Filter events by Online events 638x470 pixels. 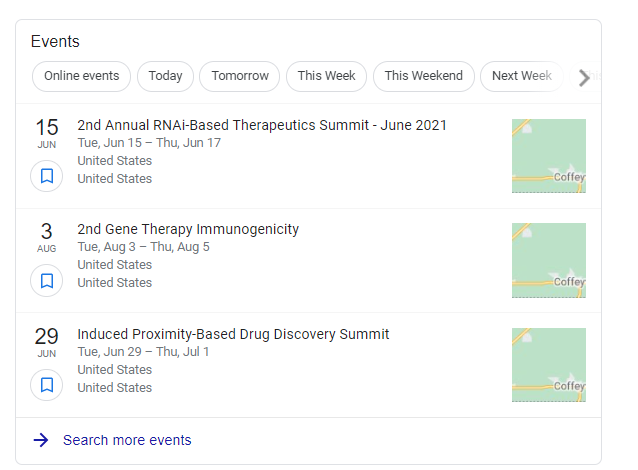pos(81,76)
